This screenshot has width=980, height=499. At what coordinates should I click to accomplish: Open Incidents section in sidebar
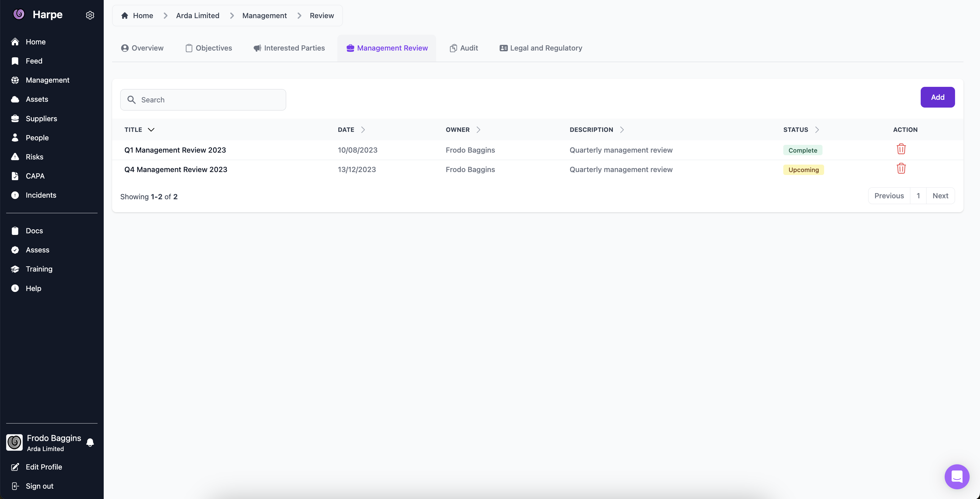[x=41, y=195]
